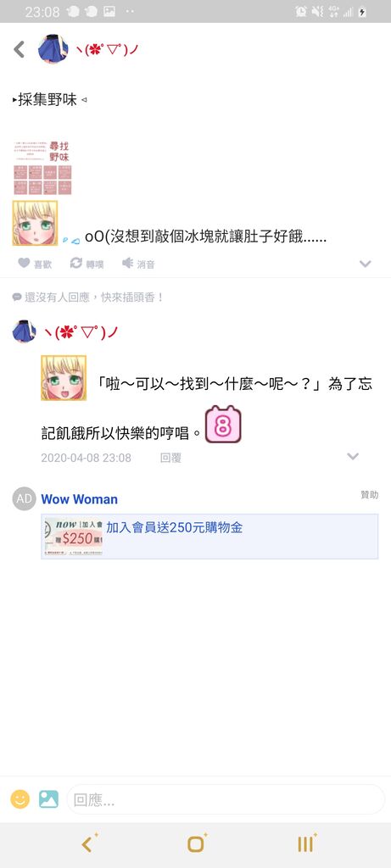Attach a picture using the image icon
The height and width of the screenshot is (868, 391).
(48, 798)
